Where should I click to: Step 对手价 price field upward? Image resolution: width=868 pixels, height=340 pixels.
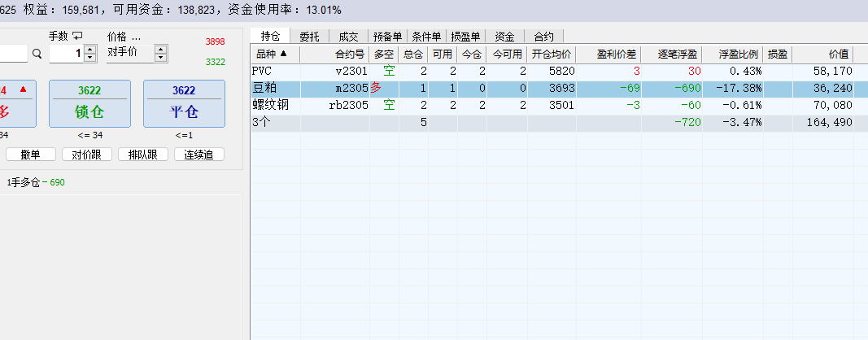click(x=160, y=50)
